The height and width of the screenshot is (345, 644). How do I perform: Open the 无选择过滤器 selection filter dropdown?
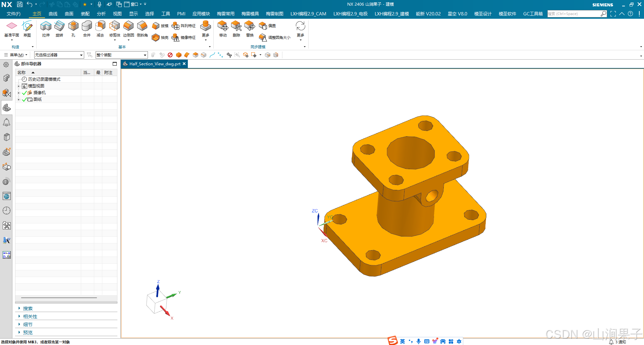click(59, 55)
